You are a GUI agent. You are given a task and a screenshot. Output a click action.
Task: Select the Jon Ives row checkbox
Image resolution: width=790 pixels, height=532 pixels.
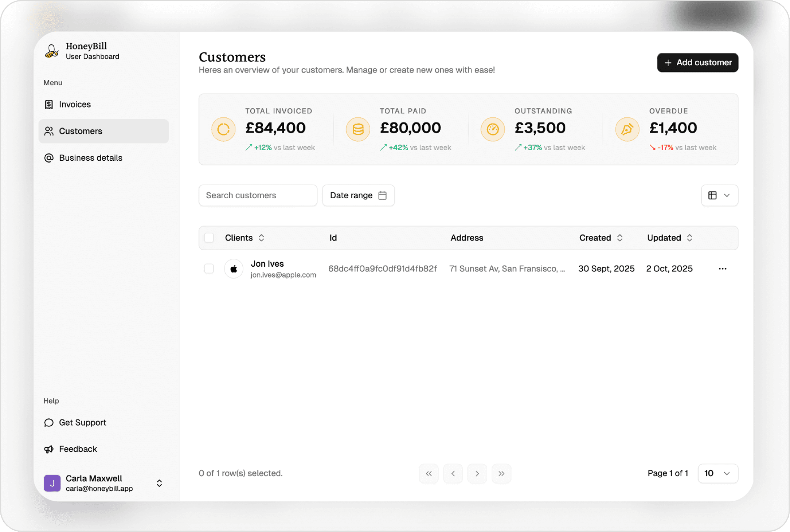point(209,269)
